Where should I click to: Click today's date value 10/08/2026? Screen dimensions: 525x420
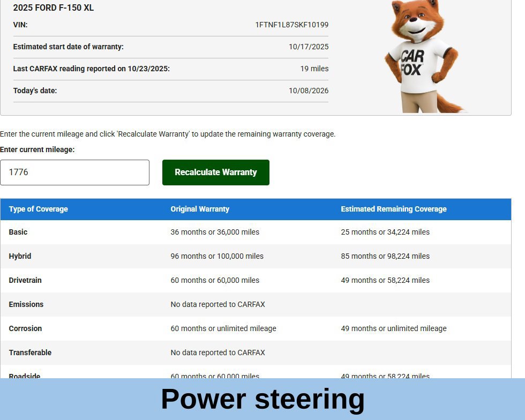point(309,91)
